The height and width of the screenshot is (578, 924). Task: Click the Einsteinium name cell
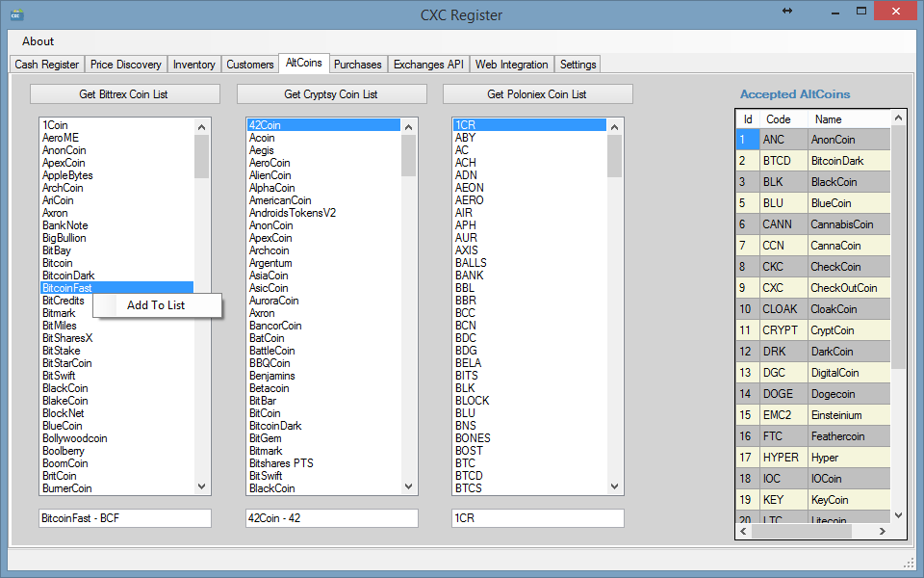(x=849, y=415)
